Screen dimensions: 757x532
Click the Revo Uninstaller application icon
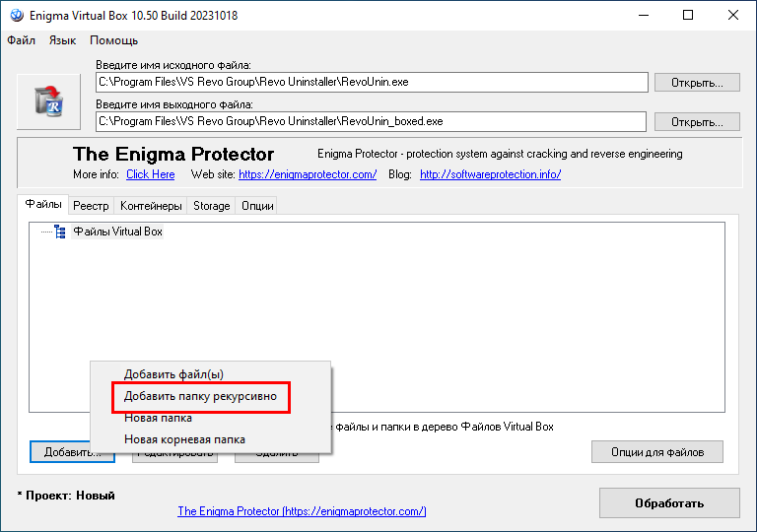[x=48, y=101]
